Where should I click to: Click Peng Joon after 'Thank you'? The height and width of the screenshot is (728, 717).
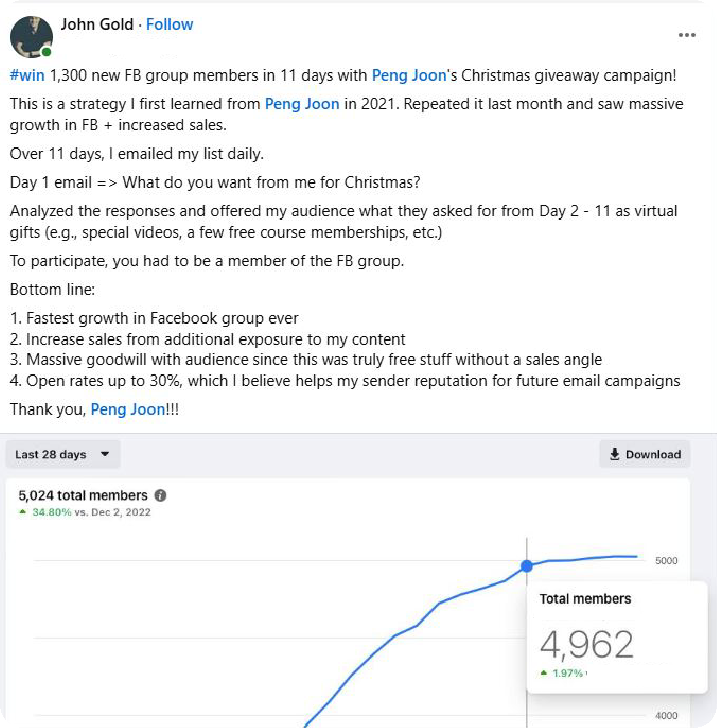pyautogui.click(x=128, y=409)
